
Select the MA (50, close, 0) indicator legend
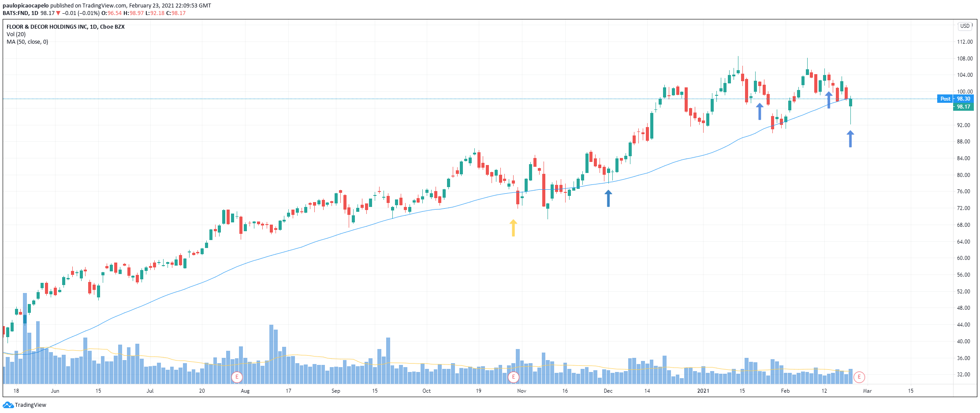click(27, 42)
